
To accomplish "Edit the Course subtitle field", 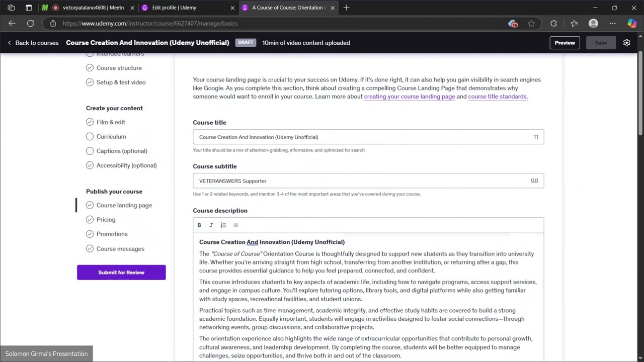I will point(368,181).
